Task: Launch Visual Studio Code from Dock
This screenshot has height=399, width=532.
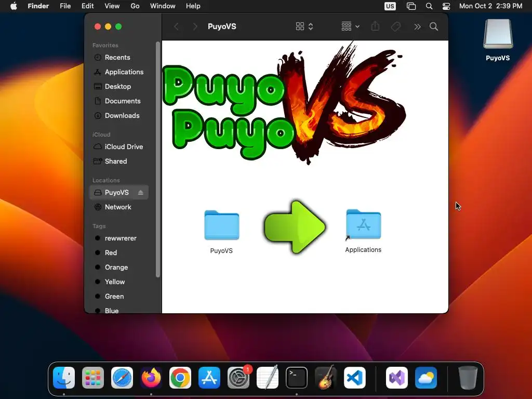Action: pos(355,378)
